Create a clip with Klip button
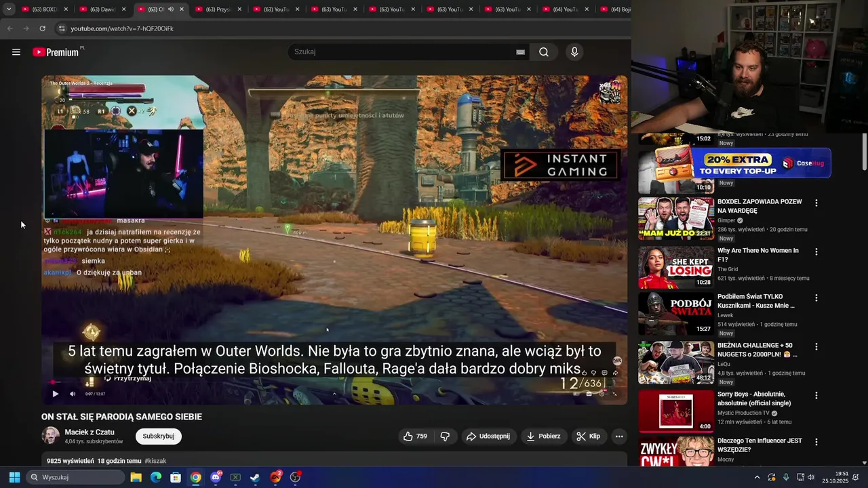This screenshot has width=868, height=488. click(588, 436)
